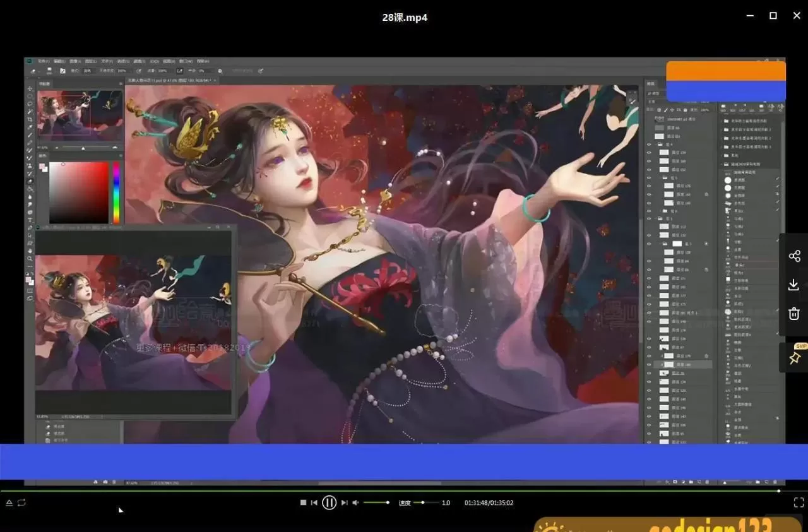Skip to the next video
The width and height of the screenshot is (808, 532).
pos(344,503)
